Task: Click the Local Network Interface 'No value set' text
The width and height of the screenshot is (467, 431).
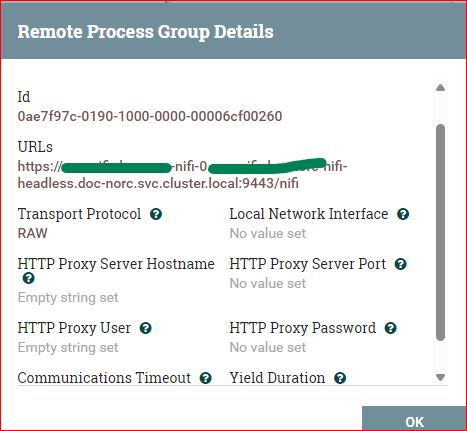Action: 268,233
